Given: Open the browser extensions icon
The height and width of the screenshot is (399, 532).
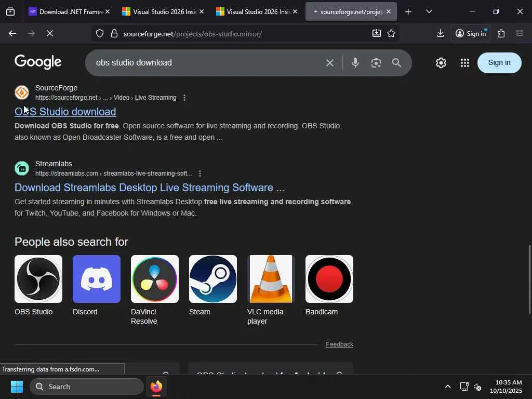Looking at the screenshot, I should point(501,33).
